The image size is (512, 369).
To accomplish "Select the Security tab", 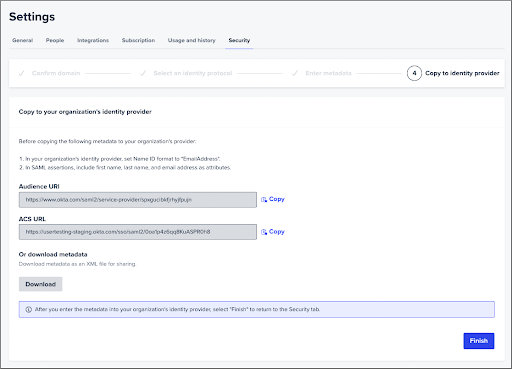I will coord(239,40).
